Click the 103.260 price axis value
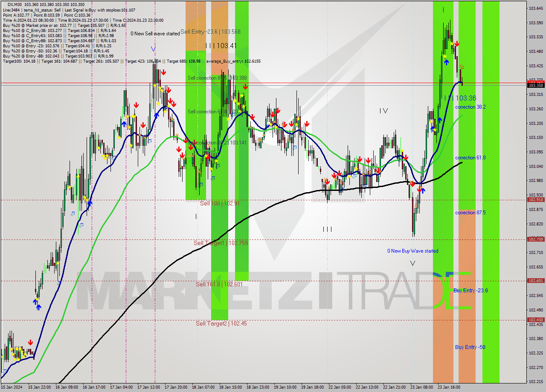The width and height of the screenshot is (546, 392). [536, 109]
